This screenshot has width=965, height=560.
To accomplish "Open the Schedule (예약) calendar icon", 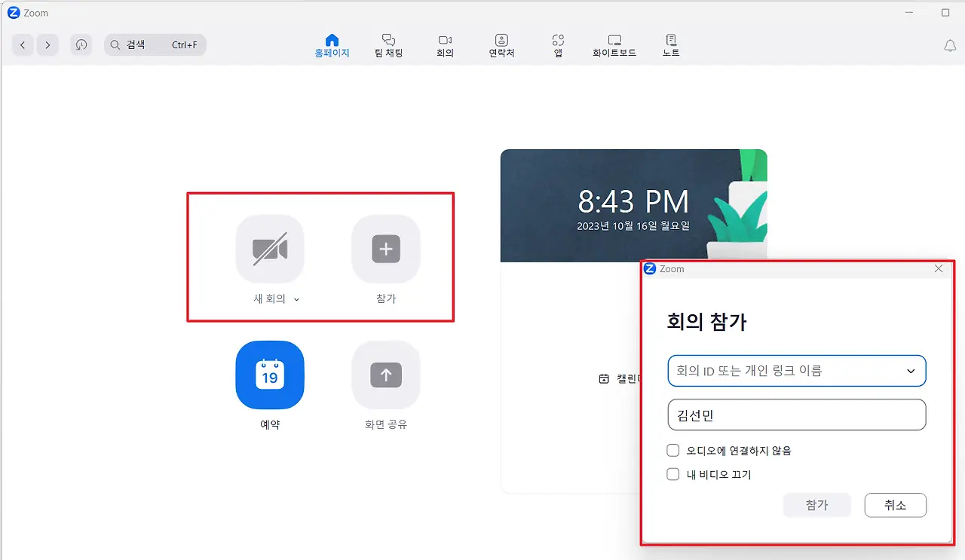I will point(270,375).
